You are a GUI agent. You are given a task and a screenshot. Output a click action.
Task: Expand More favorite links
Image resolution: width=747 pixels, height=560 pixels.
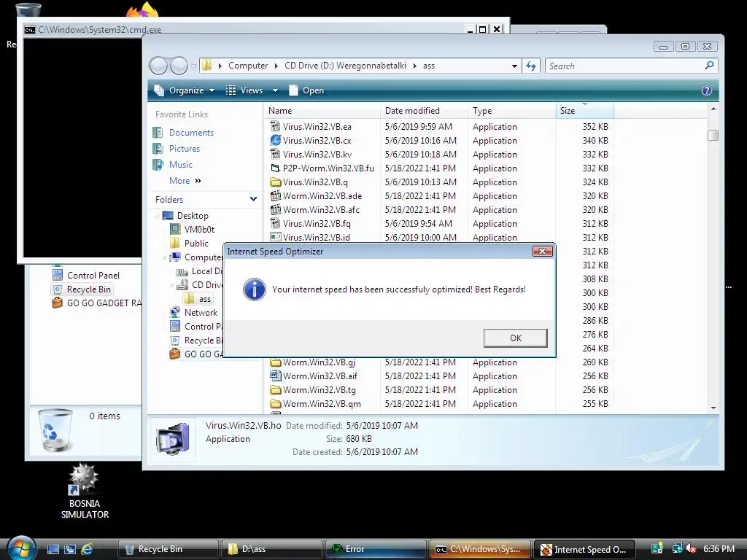coord(185,181)
